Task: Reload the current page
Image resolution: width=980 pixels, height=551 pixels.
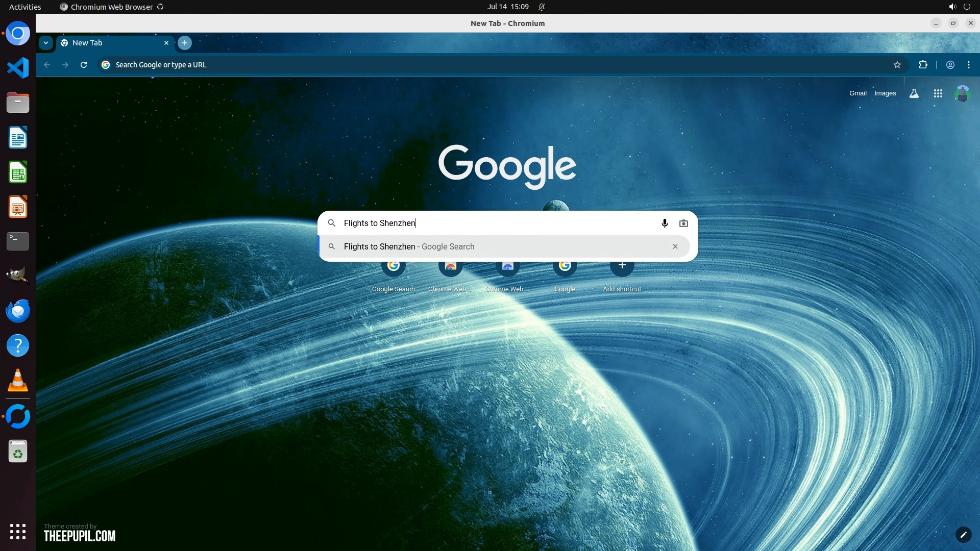Action: [x=84, y=65]
